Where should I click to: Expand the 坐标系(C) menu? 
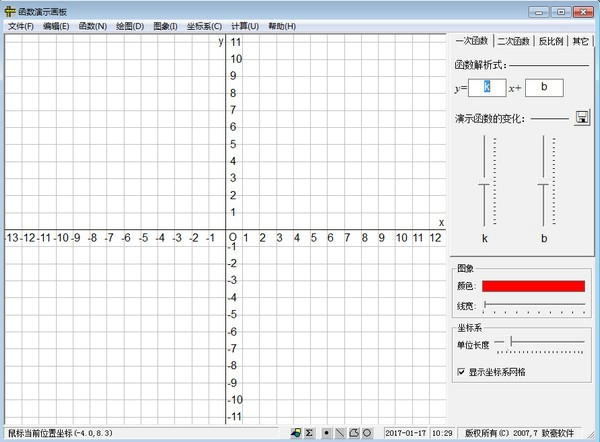(x=204, y=26)
